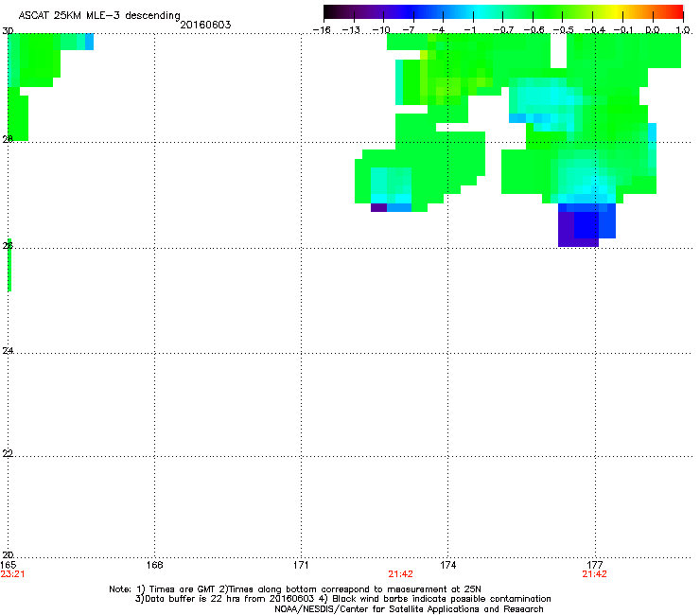This screenshot has height=615, width=700.
Task: Click the ASCAT 25KM MLE-3 descending title
Action: 99,15
